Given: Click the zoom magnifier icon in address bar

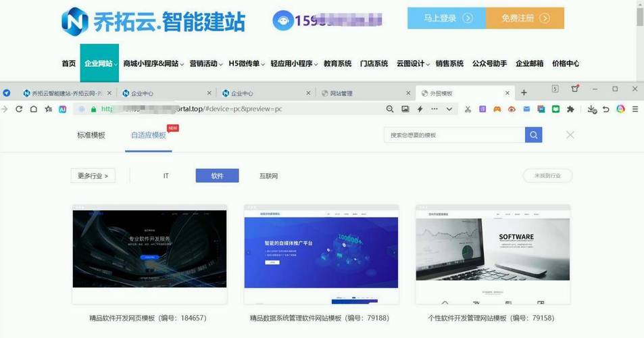Looking at the screenshot, I should coord(390,109).
